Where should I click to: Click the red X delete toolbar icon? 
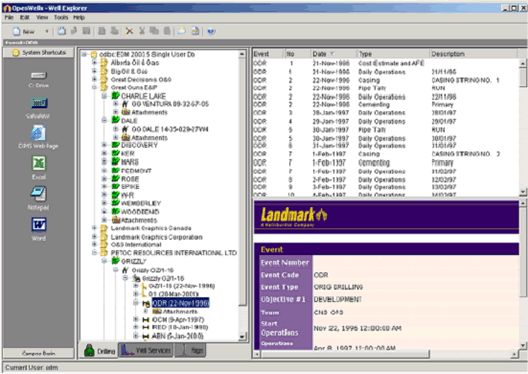point(129,31)
